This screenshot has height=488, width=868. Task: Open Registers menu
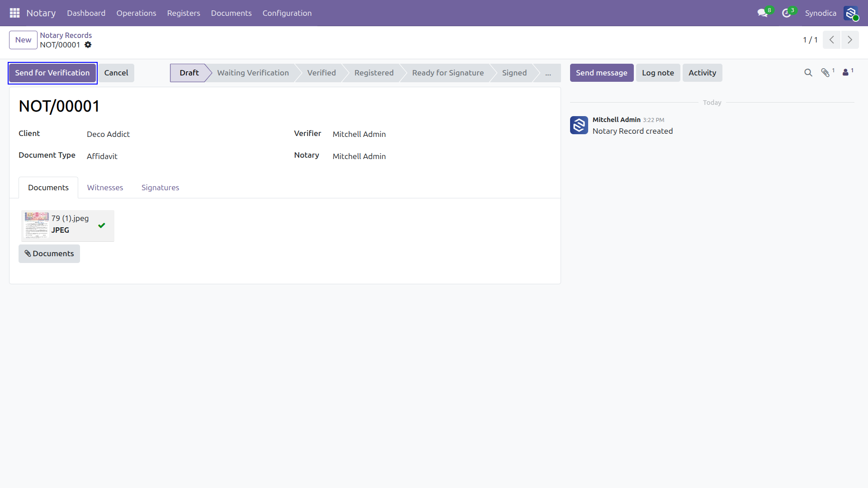[184, 13]
